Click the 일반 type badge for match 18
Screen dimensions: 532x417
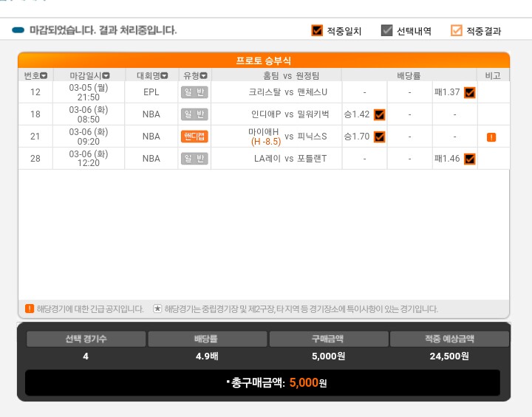click(194, 114)
